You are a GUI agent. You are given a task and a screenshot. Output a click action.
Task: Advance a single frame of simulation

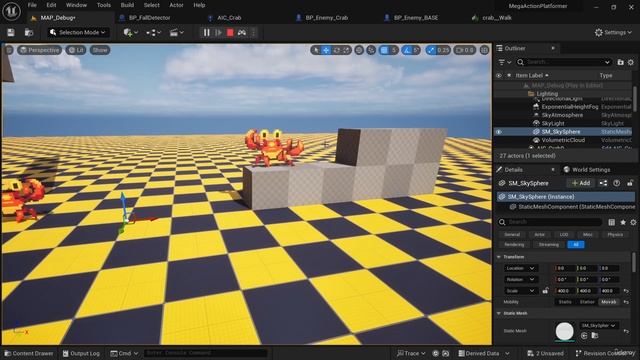pos(218,33)
